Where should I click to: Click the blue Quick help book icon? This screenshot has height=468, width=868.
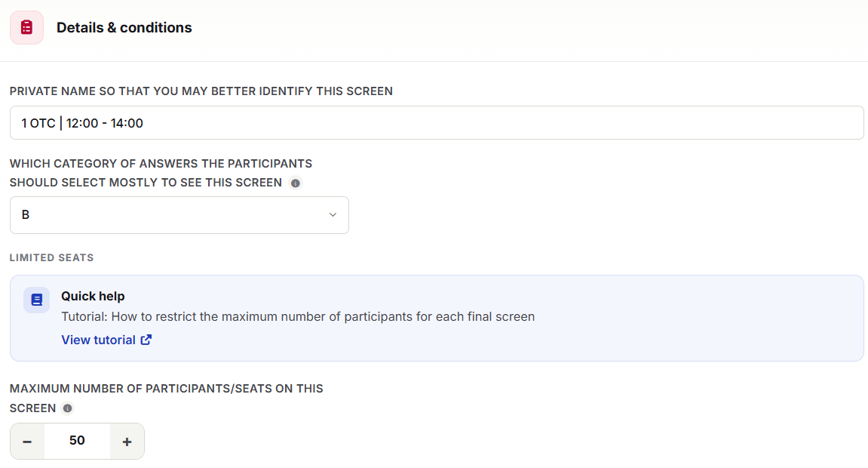coord(36,300)
